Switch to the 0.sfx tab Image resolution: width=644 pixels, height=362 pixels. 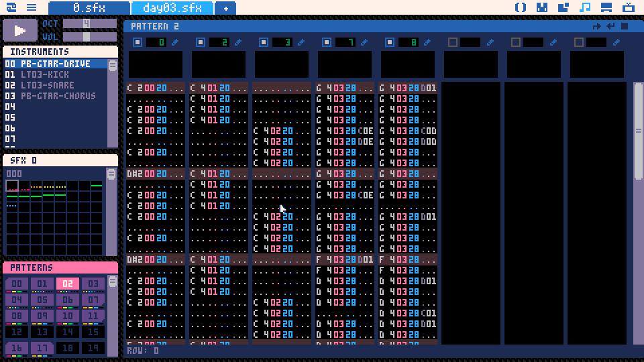[x=89, y=8]
